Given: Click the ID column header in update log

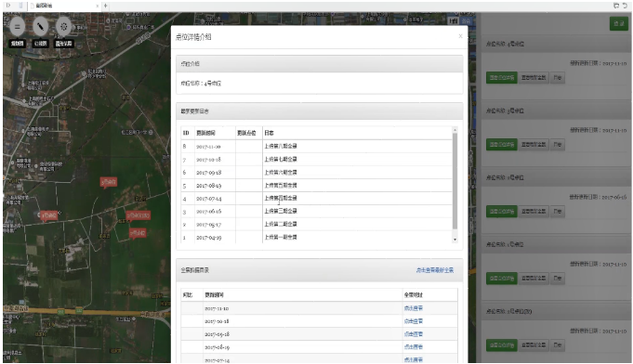Looking at the screenshot, I should [186, 133].
